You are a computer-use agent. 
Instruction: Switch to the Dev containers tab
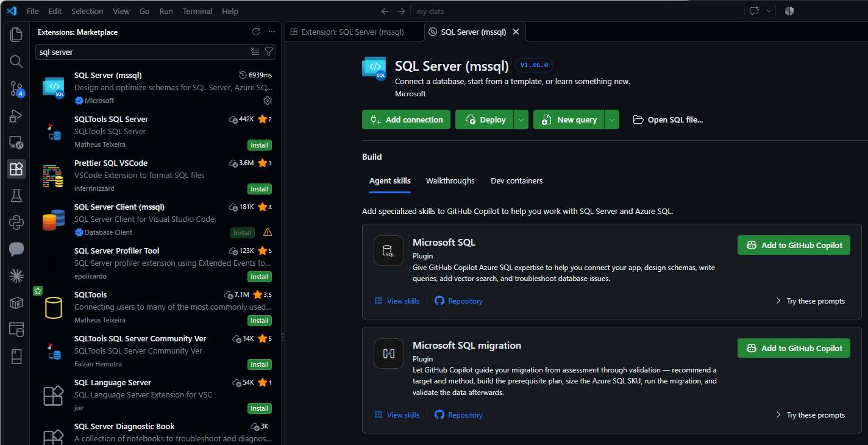tap(517, 180)
